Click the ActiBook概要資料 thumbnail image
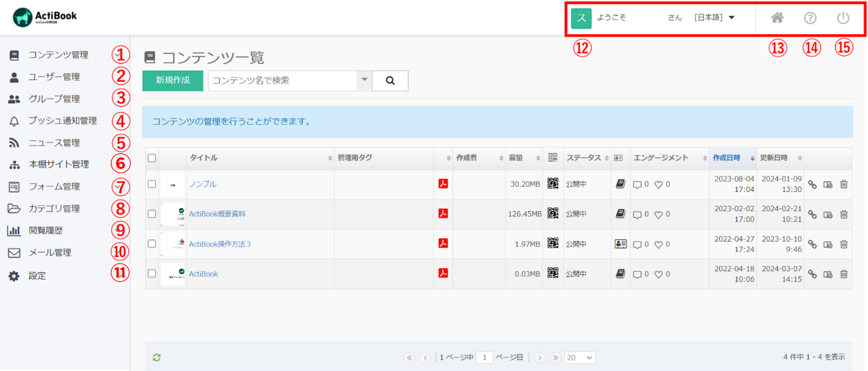868x371 pixels. click(x=173, y=214)
